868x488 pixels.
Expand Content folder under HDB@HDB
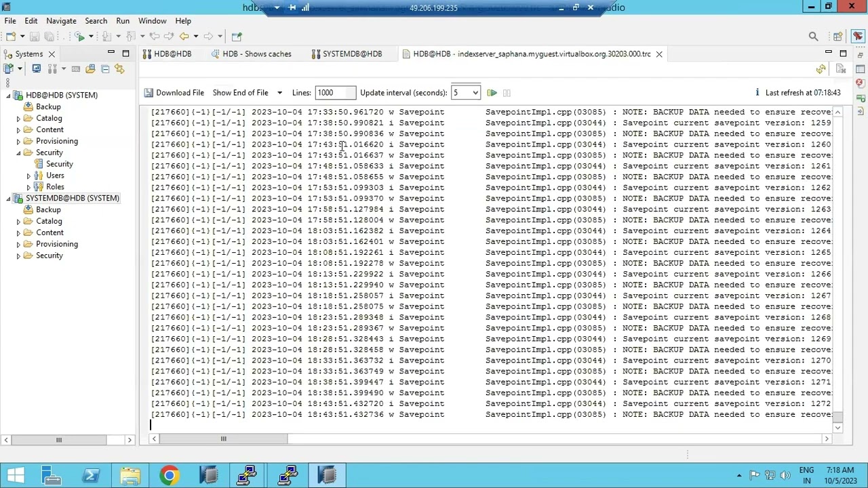tap(19, 130)
